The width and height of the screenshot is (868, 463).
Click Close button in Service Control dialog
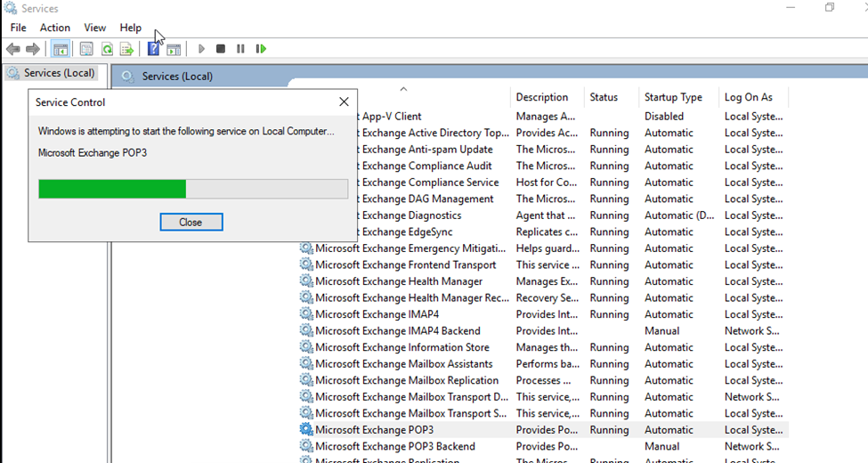pos(191,222)
